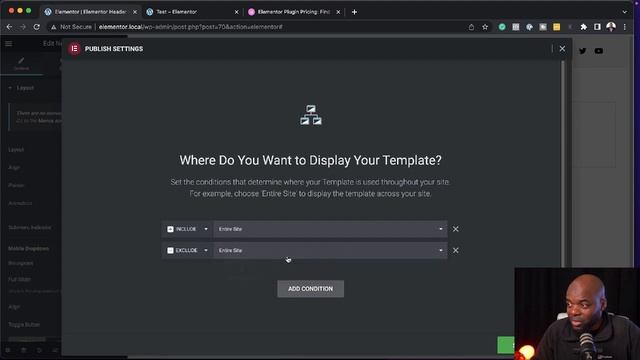Open the EXCLUDE condition type dropdown
This screenshot has height=360, width=640.
tap(187, 250)
